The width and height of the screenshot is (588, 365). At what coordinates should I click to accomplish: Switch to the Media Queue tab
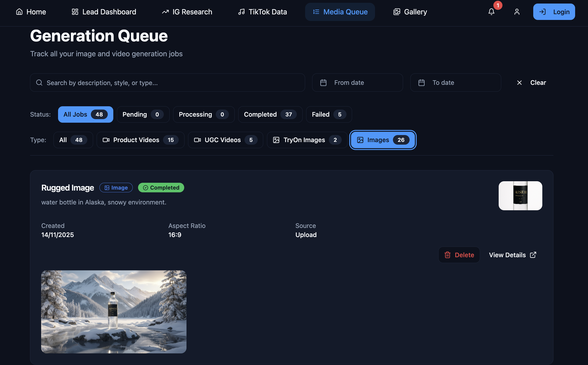(x=340, y=12)
